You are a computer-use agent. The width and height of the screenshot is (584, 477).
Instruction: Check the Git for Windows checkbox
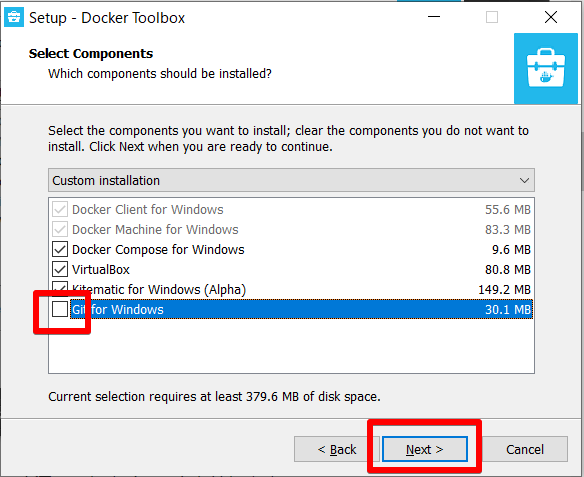click(60, 309)
